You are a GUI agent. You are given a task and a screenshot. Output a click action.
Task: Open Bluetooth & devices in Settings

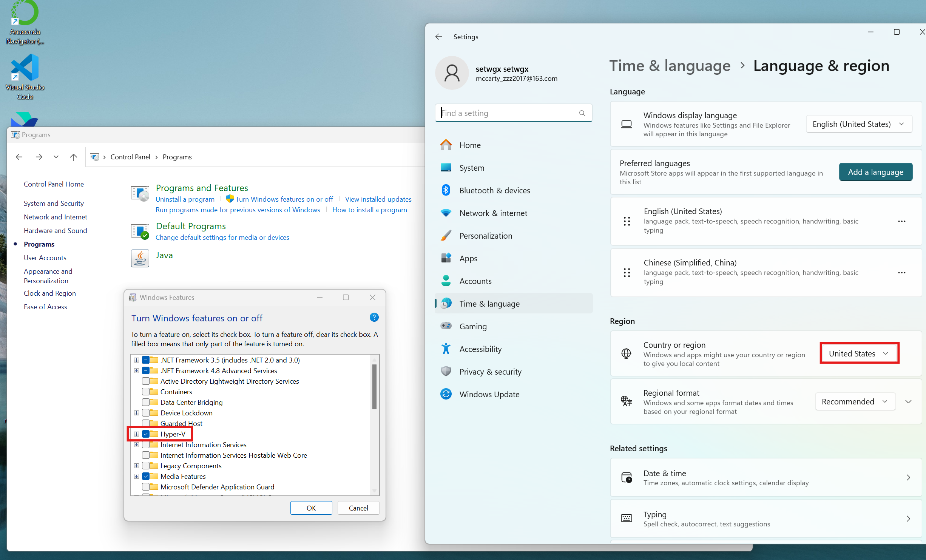(514, 191)
